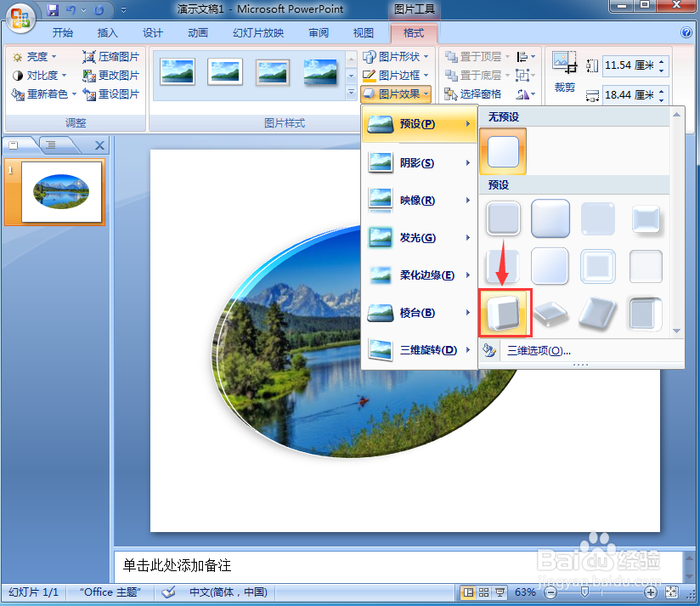Redo the action in the quick access toolbar

pyautogui.click(x=99, y=9)
